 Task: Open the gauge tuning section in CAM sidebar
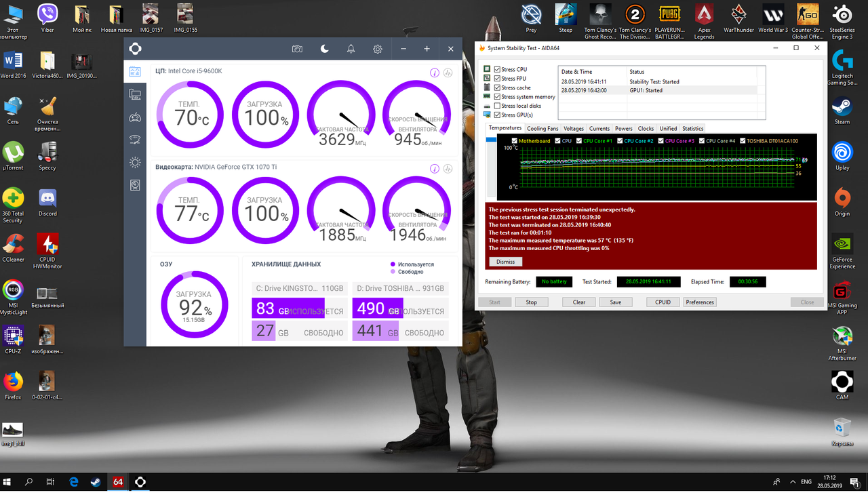click(x=135, y=140)
